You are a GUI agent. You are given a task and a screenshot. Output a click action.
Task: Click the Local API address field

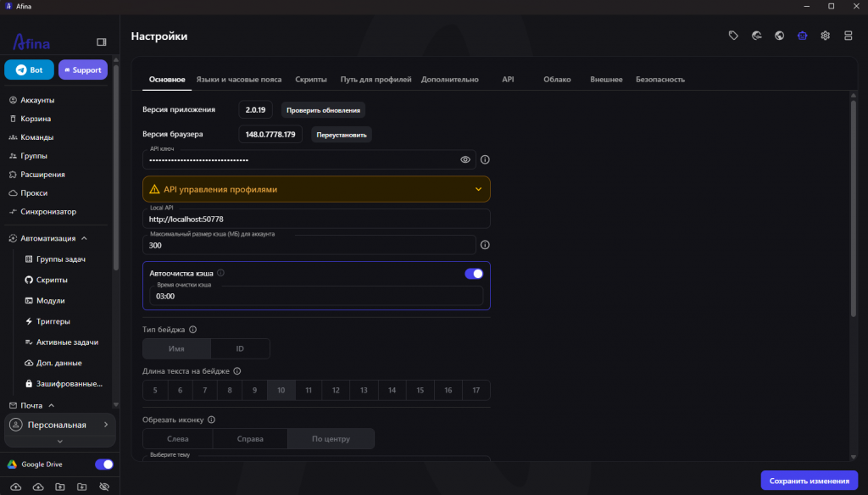(316, 219)
